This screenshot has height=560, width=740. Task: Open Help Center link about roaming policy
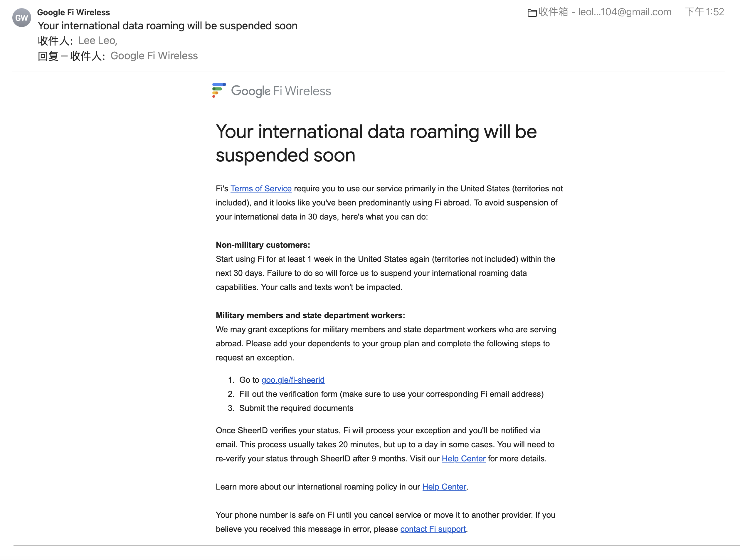coord(444,486)
